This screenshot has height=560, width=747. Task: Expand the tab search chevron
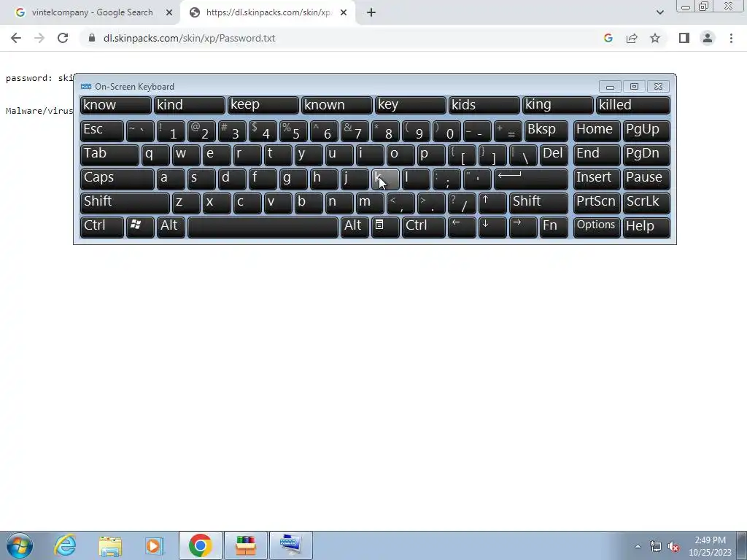[659, 12]
